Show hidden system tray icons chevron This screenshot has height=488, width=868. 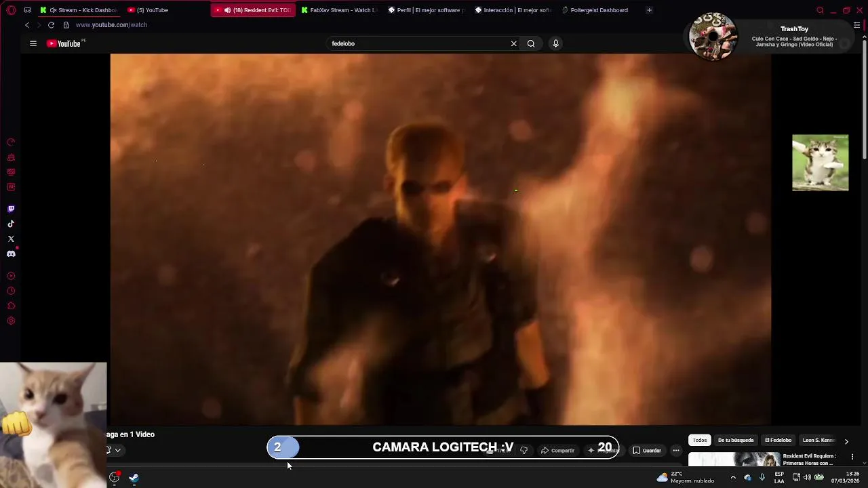click(x=733, y=477)
